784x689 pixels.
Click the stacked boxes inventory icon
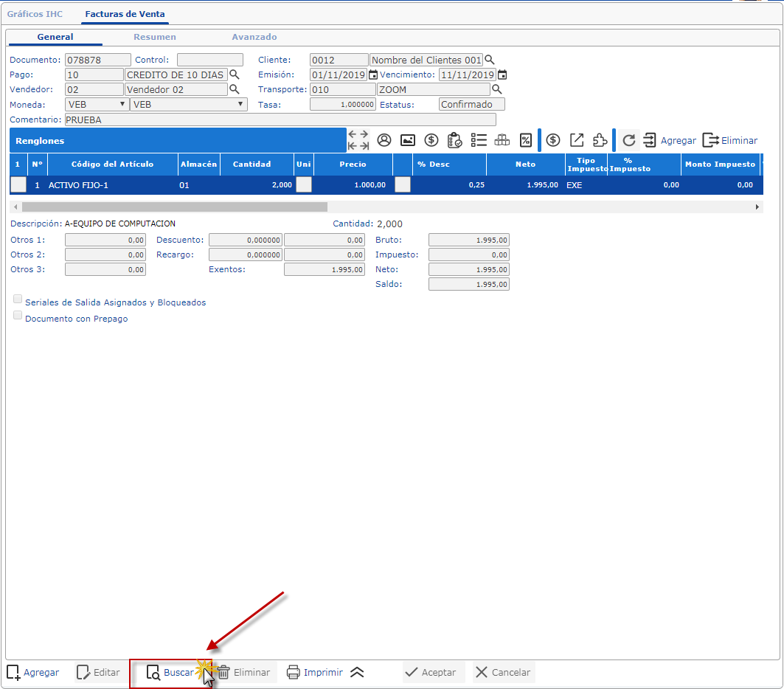[502, 140]
